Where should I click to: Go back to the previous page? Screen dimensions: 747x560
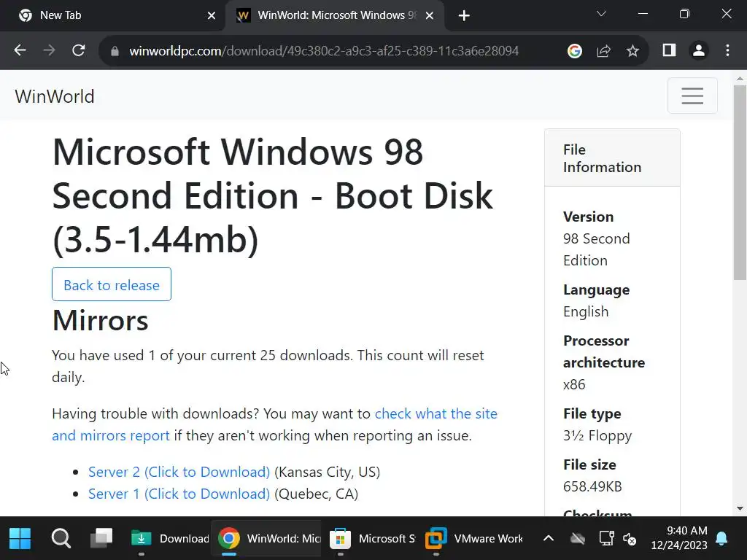(20, 51)
